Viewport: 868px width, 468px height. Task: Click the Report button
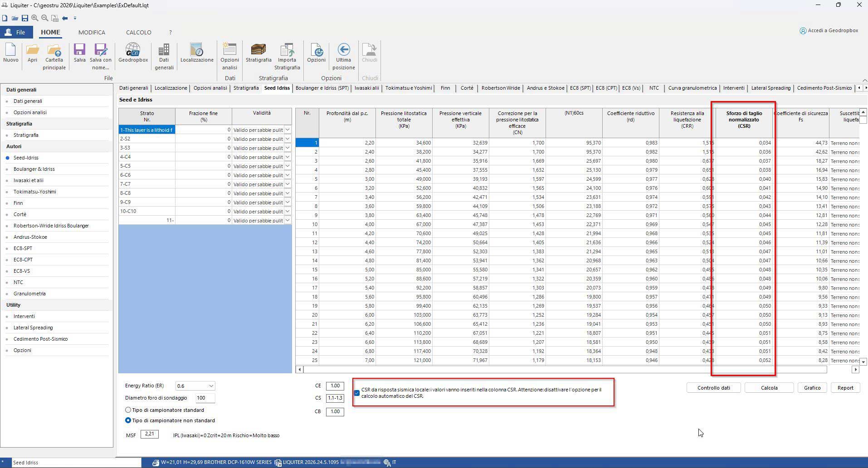click(845, 388)
